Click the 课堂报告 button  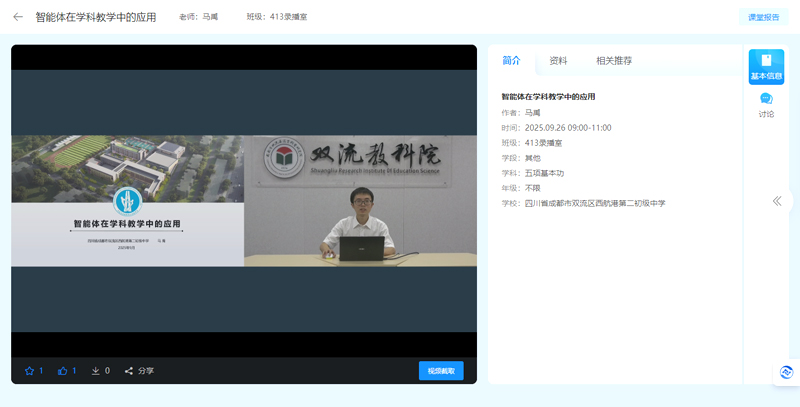pyautogui.click(x=763, y=17)
